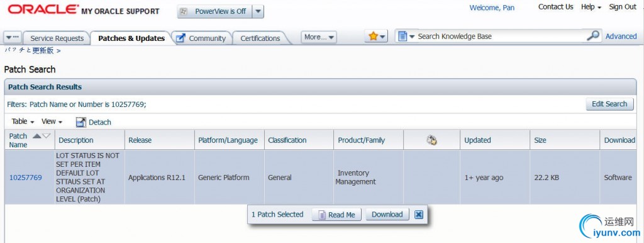This screenshot has width=644, height=243.
Task: Sort Patch Name ascending arrow
Action: 36,136
